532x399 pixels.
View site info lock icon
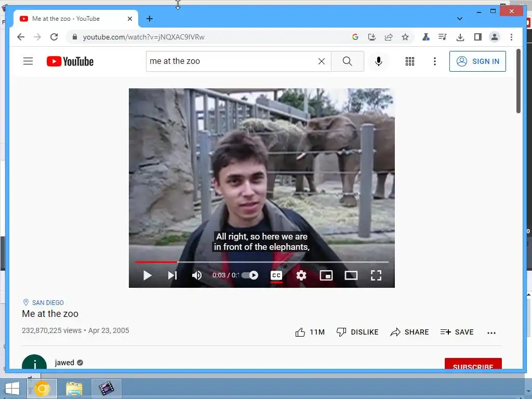point(75,37)
